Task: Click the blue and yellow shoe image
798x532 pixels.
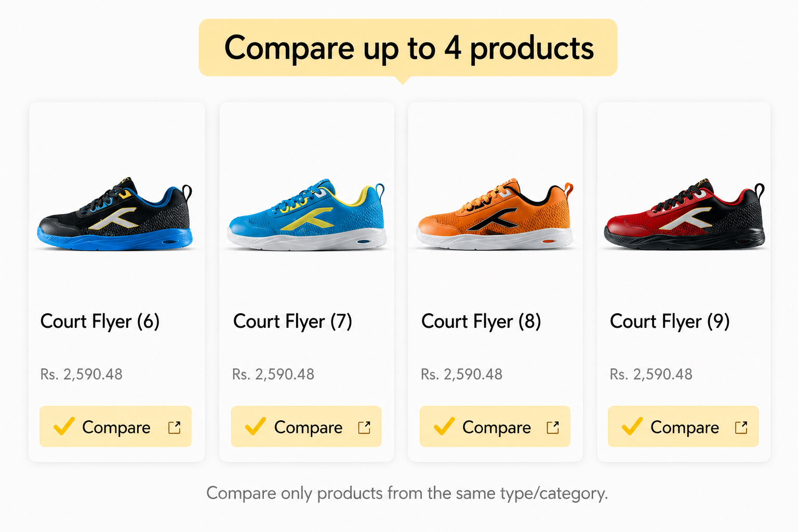Action: (x=307, y=215)
